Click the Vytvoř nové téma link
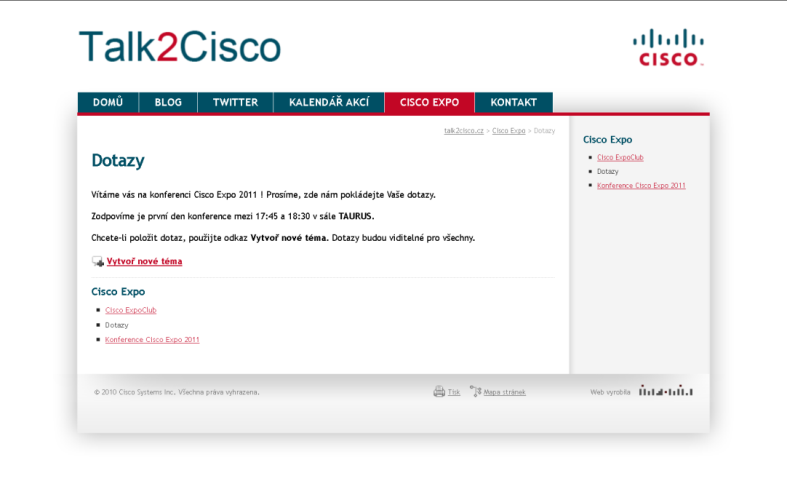787x492 pixels. [x=145, y=261]
